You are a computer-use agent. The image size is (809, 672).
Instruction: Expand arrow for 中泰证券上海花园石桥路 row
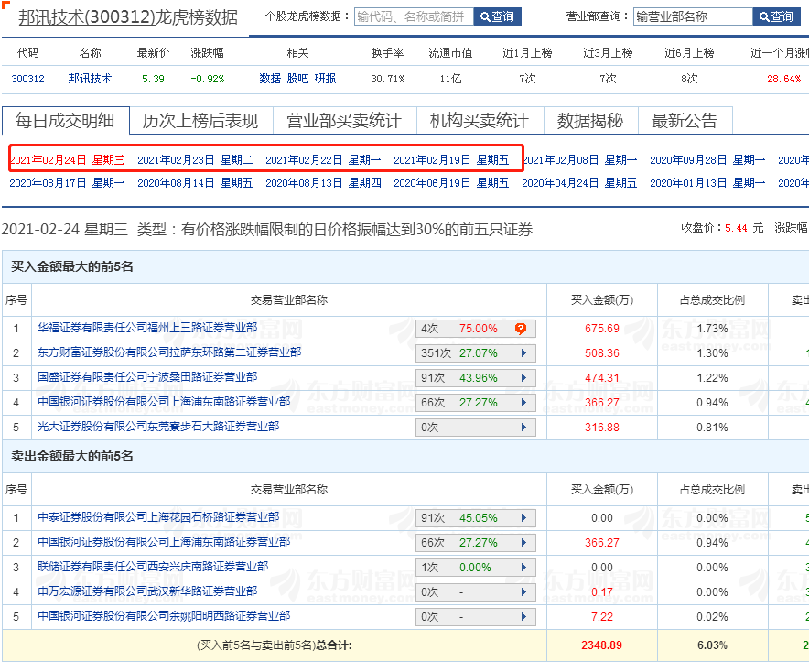coord(523,517)
